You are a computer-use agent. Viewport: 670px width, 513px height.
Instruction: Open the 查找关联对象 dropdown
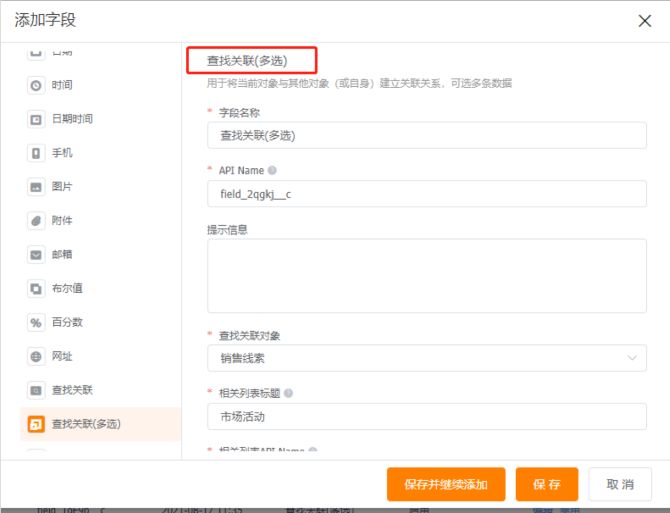[426, 358]
